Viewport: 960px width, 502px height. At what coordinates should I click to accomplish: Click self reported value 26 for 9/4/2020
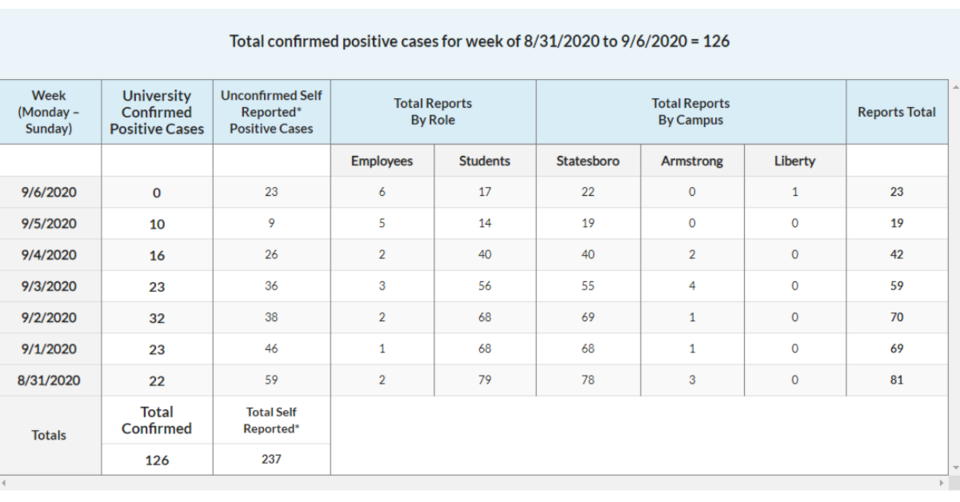click(271, 254)
